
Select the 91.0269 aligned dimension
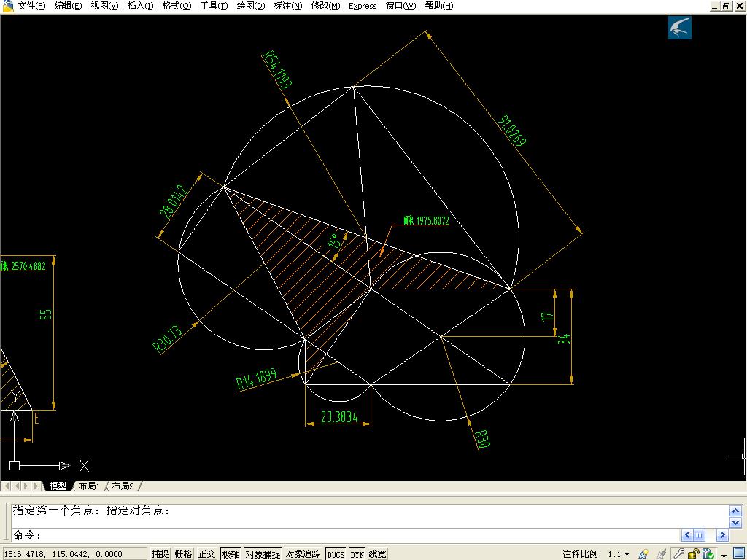coord(512,131)
